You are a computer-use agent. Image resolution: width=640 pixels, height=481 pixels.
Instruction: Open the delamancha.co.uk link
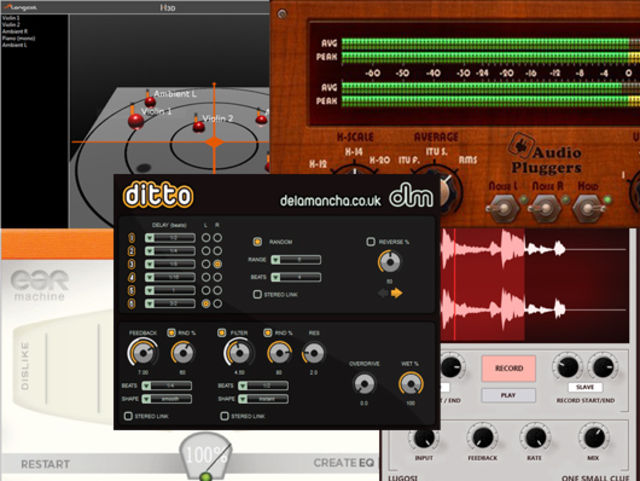coord(330,200)
